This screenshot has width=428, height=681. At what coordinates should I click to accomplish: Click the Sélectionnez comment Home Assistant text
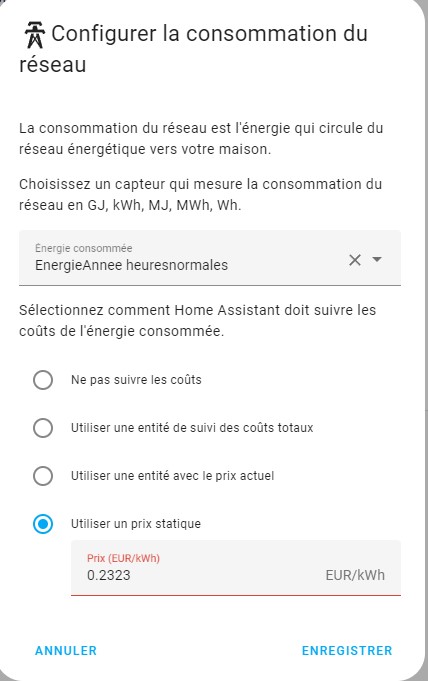(198, 321)
